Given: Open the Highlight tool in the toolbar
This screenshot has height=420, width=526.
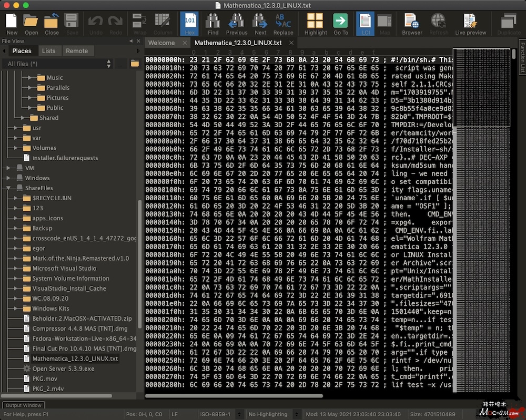Looking at the screenshot, I should [315, 24].
